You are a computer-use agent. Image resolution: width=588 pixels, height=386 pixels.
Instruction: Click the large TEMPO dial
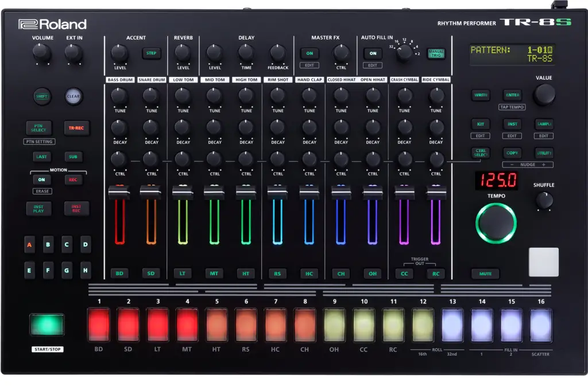tap(496, 224)
